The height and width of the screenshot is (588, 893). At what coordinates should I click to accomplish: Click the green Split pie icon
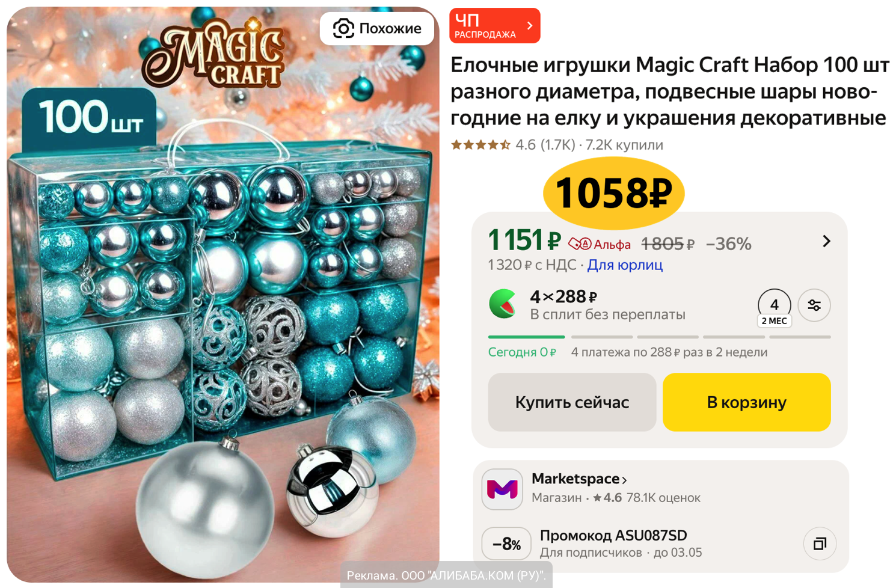pyautogui.click(x=503, y=304)
